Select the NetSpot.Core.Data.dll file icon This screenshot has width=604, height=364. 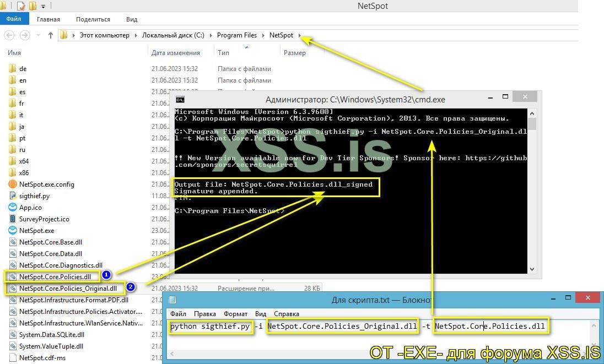click(x=13, y=253)
